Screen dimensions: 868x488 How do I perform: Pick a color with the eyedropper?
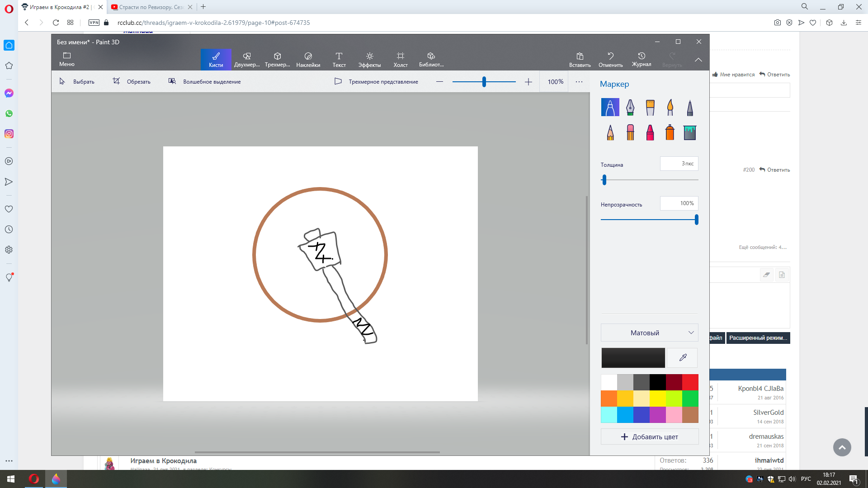(683, 358)
